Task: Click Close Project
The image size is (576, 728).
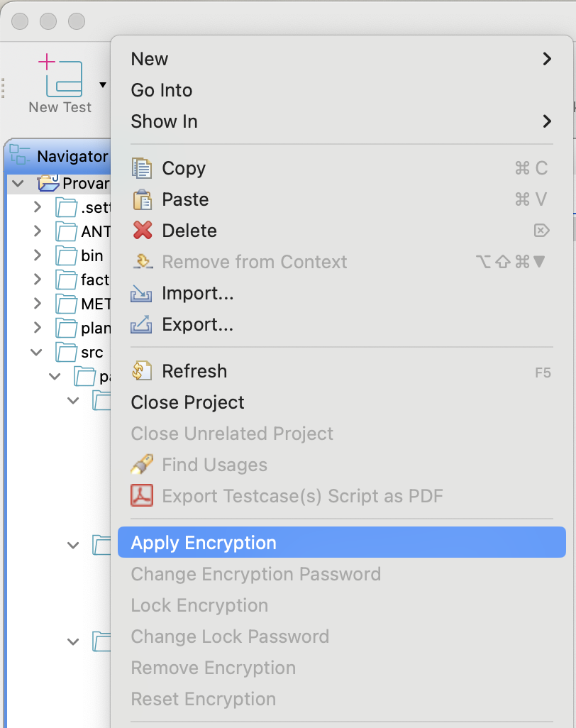Action: 187,402
